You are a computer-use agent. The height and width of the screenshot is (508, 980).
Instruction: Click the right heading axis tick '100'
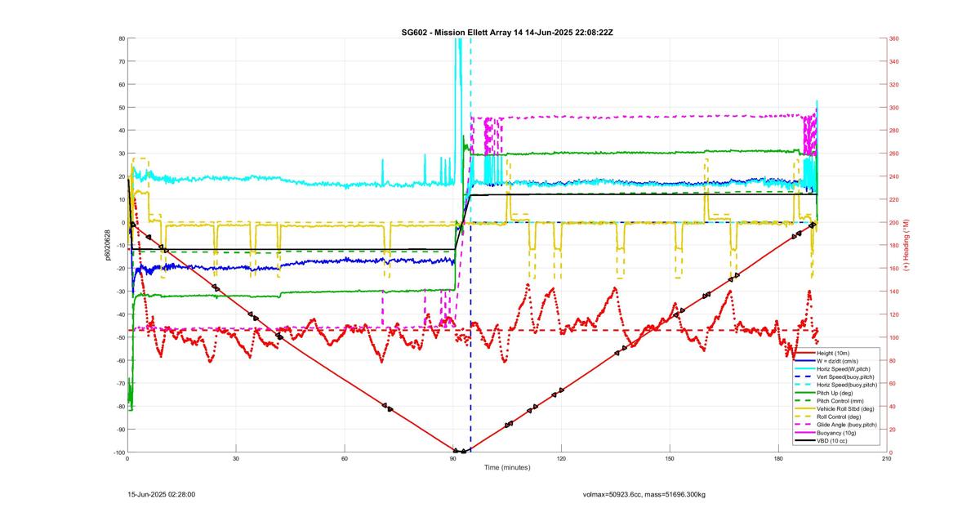894,337
